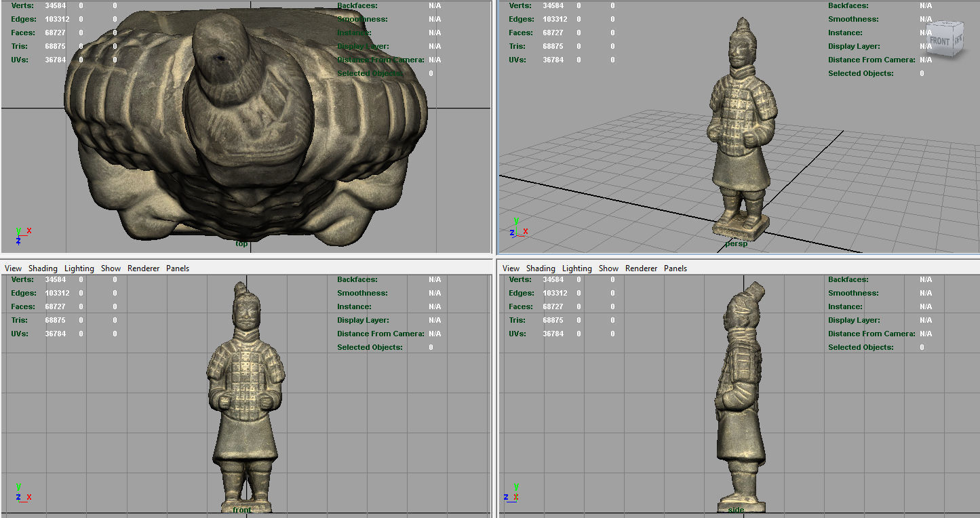
Task: Open the Shading menu in the front panel
Action: pyautogui.click(x=43, y=268)
